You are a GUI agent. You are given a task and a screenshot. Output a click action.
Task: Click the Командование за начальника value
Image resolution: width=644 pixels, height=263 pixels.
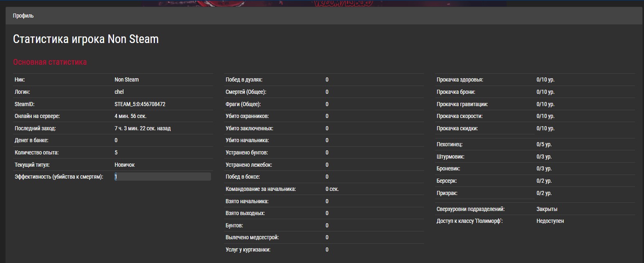point(332,189)
